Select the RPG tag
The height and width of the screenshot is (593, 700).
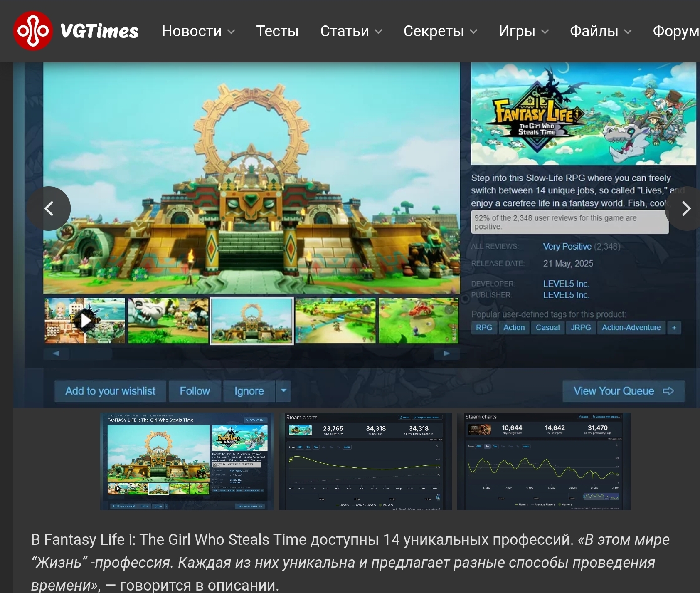(484, 328)
